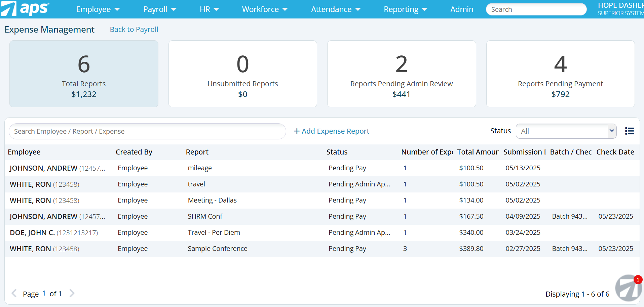Open the Attendance menu
This screenshot has width=644, height=307.
[335, 9]
